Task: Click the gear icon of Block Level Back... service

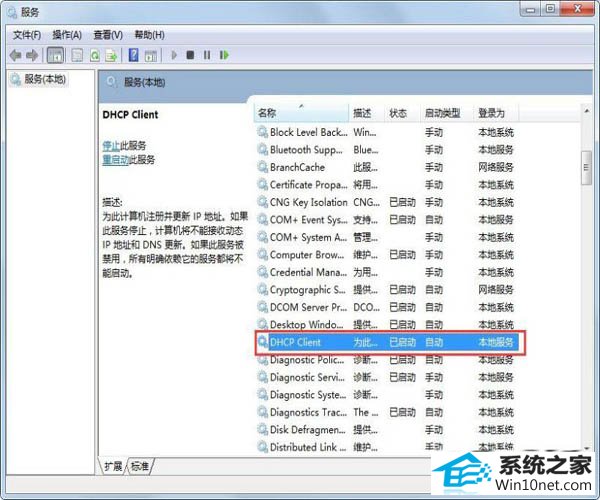Action: click(262, 132)
